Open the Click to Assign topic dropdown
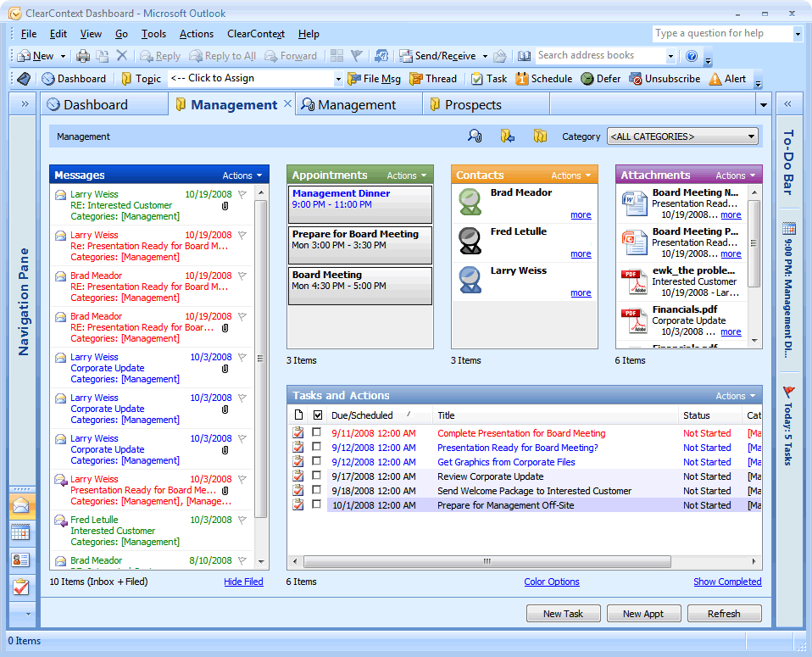The height and width of the screenshot is (657, 812). pyautogui.click(x=337, y=79)
